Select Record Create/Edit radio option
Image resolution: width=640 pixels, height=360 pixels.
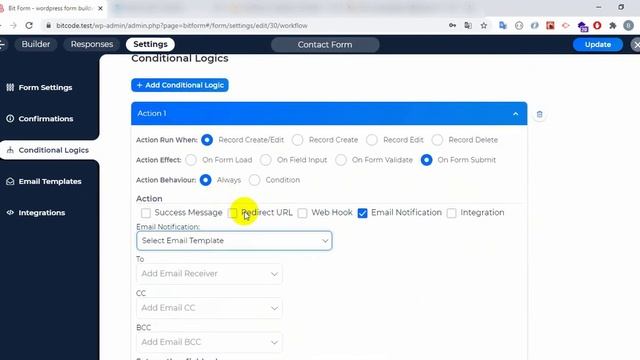coord(207,140)
